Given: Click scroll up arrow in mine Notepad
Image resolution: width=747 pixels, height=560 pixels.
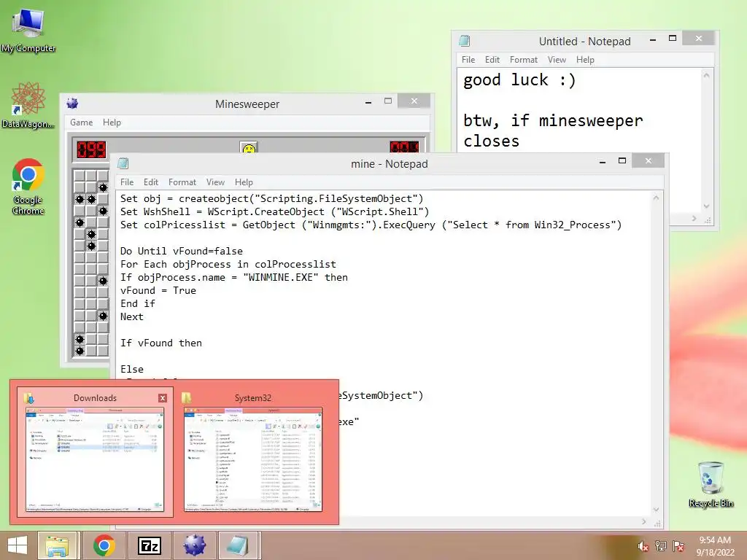Looking at the screenshot, I should pos(656,198).
